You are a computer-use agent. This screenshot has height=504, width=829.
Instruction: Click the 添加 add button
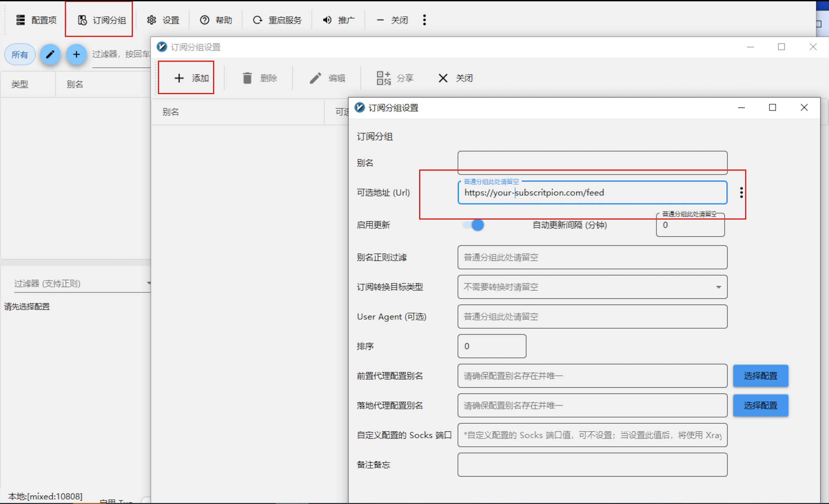186,77
